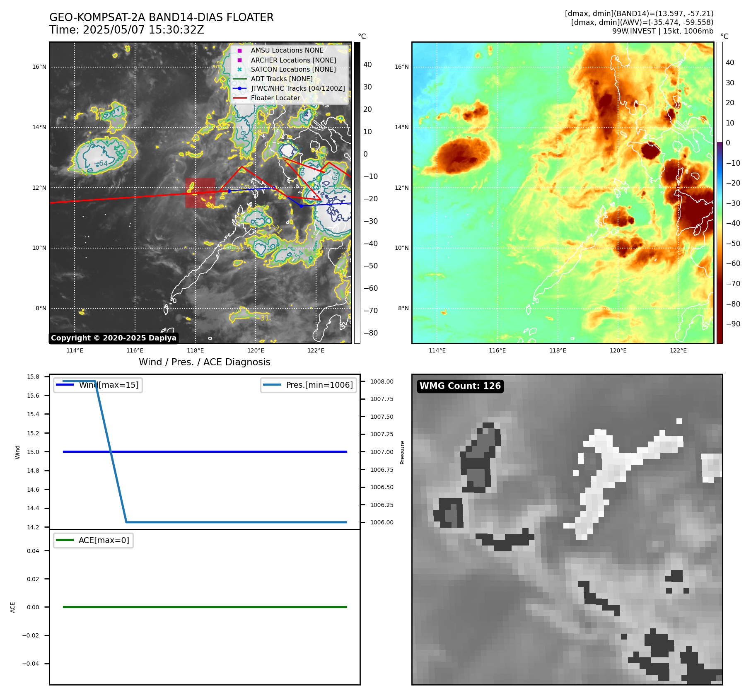Click the 'WMG Count: 126' label

(460, 386)
